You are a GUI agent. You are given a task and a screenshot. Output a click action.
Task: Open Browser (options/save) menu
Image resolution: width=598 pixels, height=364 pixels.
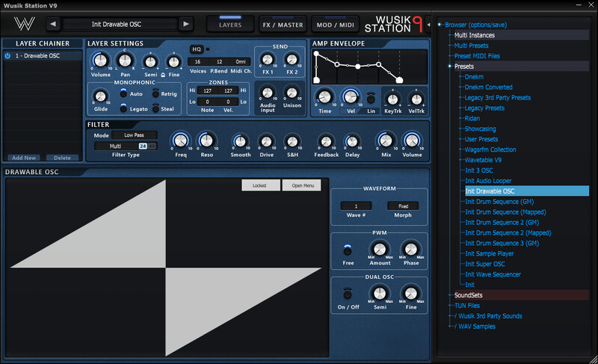pyautogui.click(x=475, y=25)
